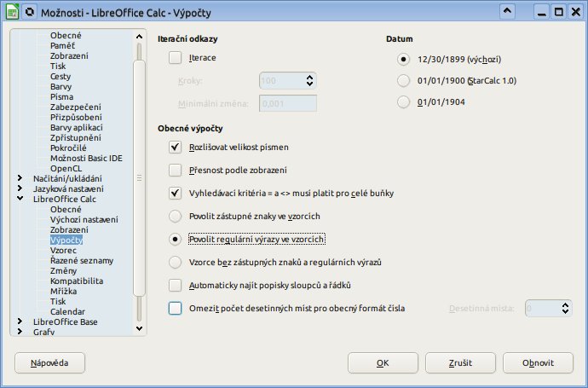Open Výchozí nastavení under LibreOffice Calc

[x=84, y=219]
